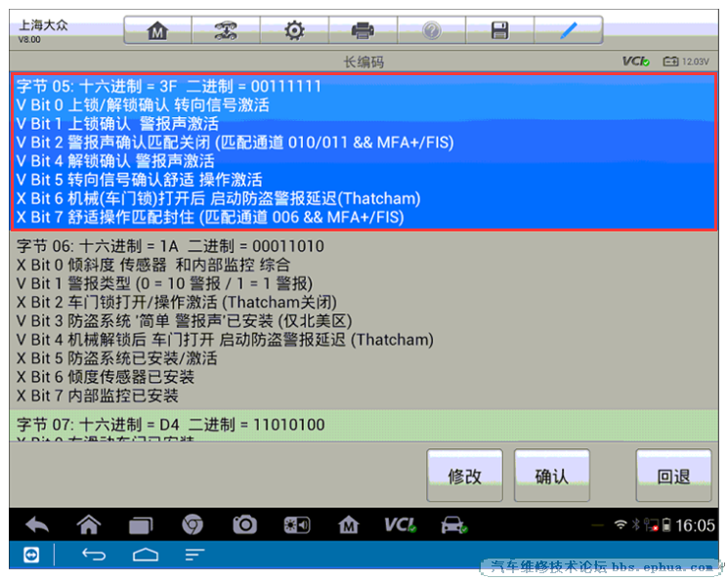Tap the 上海大众 V8.00 brand label
Image resolution: width=728 pixels, height=582 pixels.
(43, 30)
